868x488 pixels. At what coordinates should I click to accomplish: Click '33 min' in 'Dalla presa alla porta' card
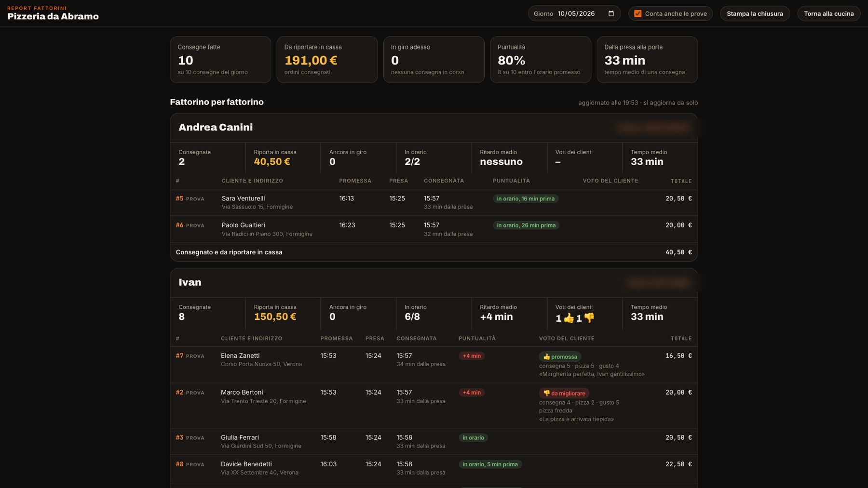click(x=624, y=60)
